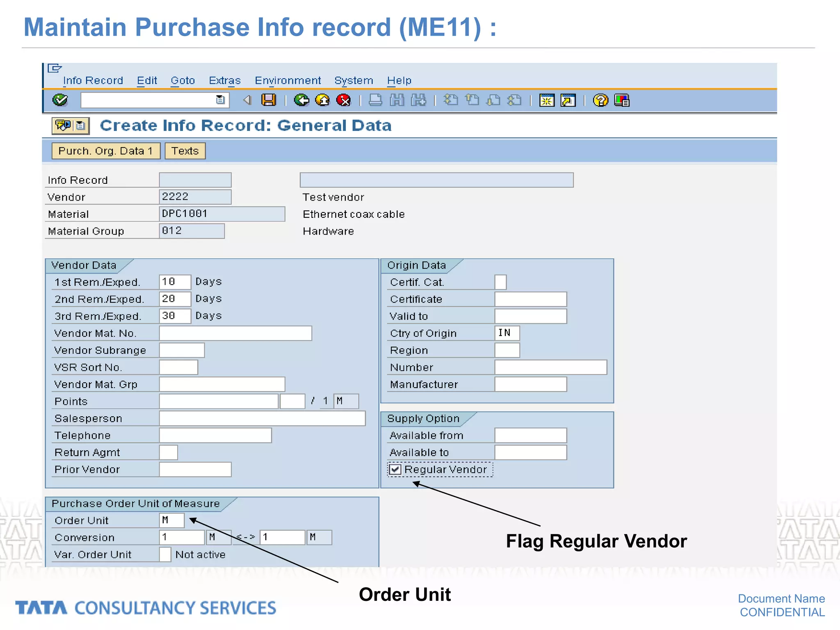Click the Create New Session icon
The height and width of the screenshot is (630, 840).
click(x=547, y=100)
